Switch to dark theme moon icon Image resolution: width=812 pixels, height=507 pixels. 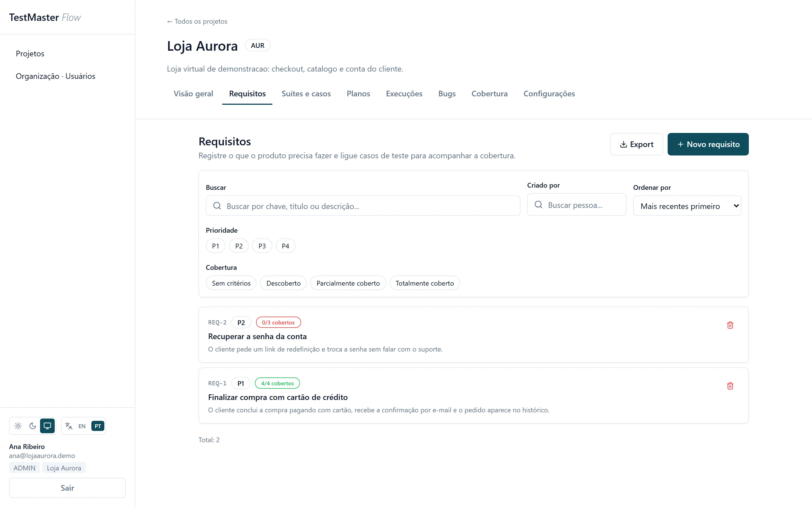tap(32, 426)
